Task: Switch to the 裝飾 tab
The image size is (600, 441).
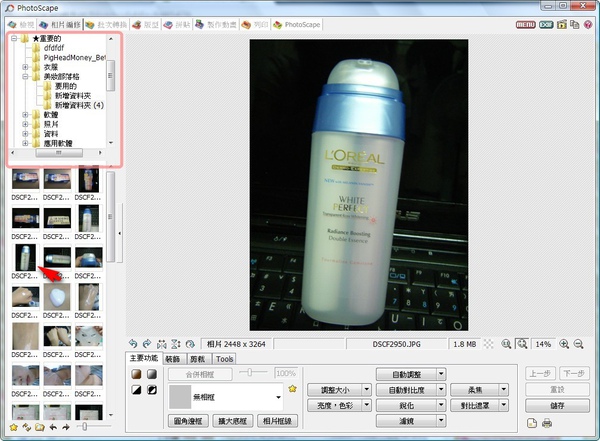Action: point(173,359)
